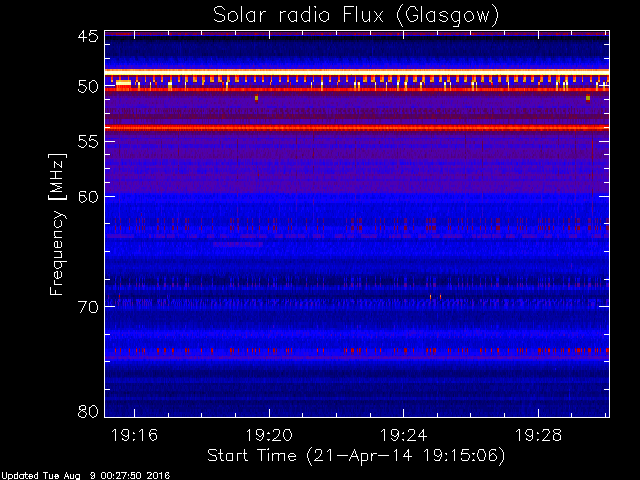The image size is (640, 480).
Task: Click the 55 frequency tick label
Action: click(x=88, y=142)
